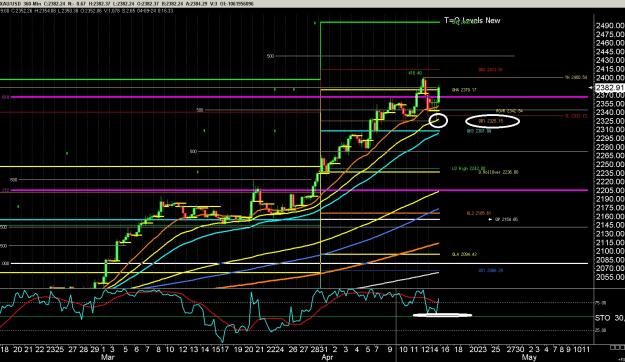Click the latest green candle near 2380
This screenshot has height=362, width=625.
click(x=439, y=95)
